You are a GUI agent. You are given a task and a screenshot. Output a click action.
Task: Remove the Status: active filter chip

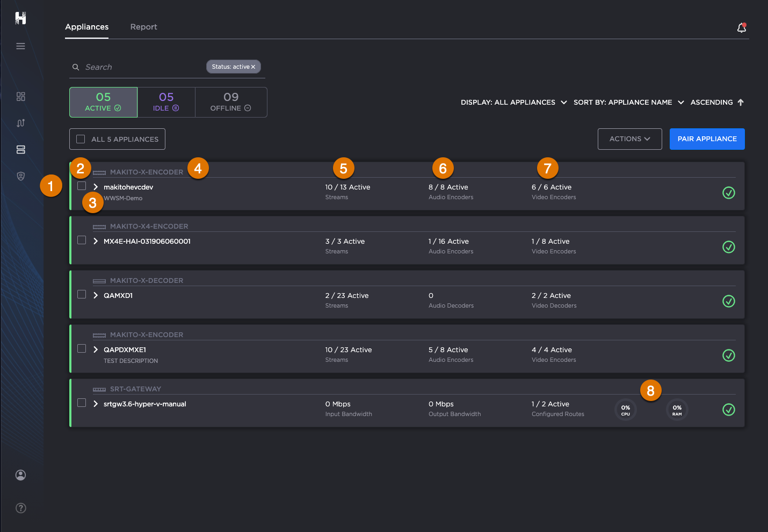click(x=253, y=67)
